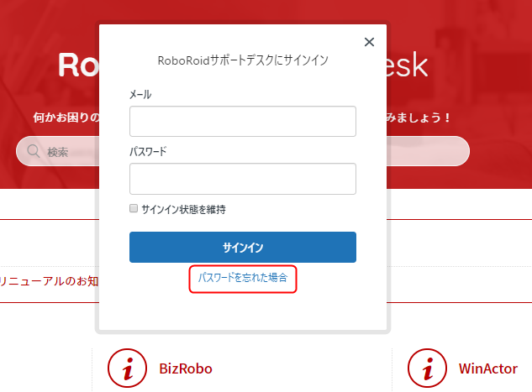Click the magnifier icon in the search bar
Viewport: 532px width, 392px height.
click(x=34, y=151)
